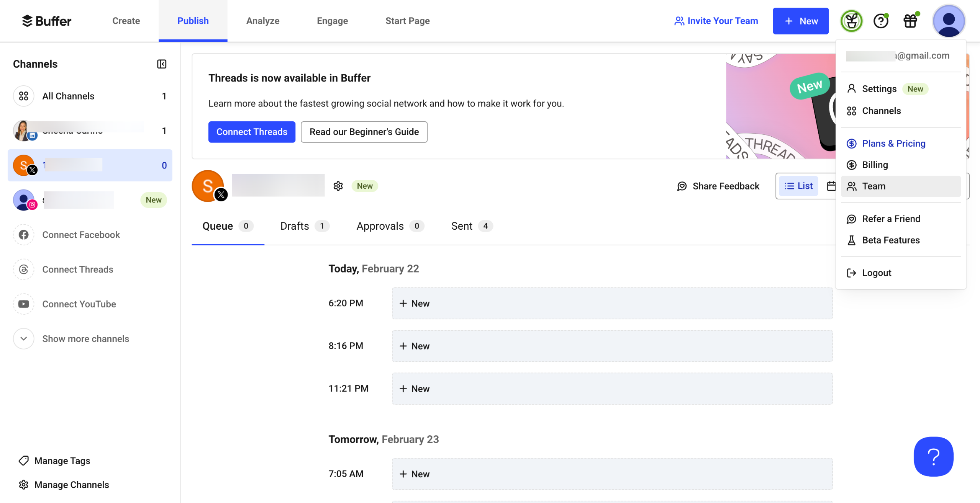Open the gift box what's new icon
The height and width of the screenshot is (503, 980).
pos(910,21)
